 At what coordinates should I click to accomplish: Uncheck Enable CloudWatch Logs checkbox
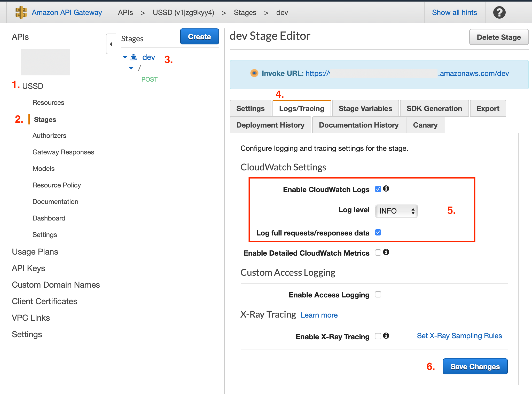click(x=378, y=189)
